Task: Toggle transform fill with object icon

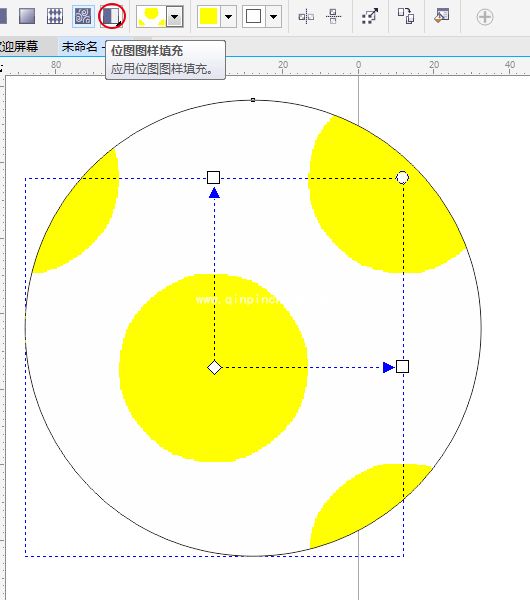Action: coord(370,16)
